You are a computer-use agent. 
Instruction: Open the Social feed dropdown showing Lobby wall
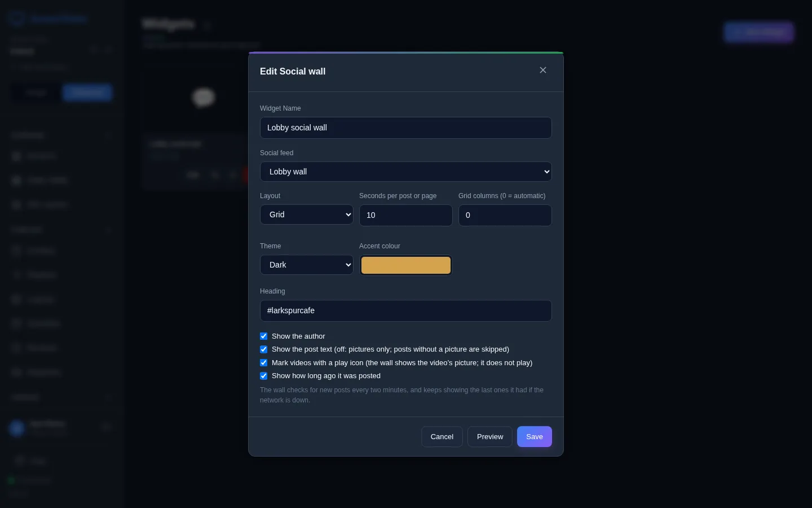coord(406,172)
